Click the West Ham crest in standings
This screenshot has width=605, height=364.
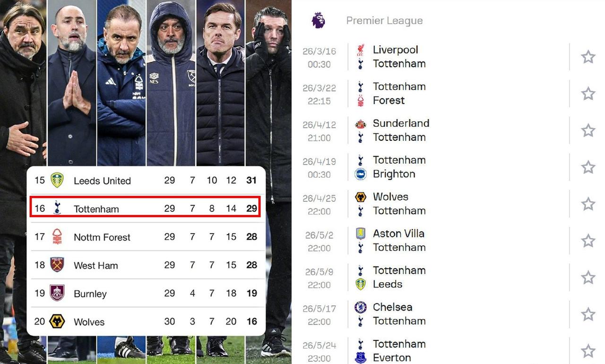(x=57, y=265)
